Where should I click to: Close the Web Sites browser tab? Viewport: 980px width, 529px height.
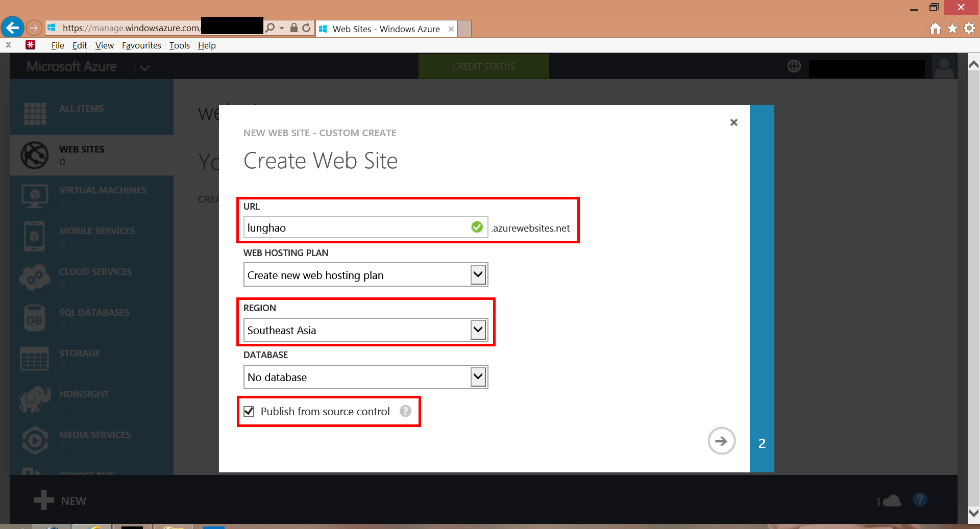tap(451, 29)
